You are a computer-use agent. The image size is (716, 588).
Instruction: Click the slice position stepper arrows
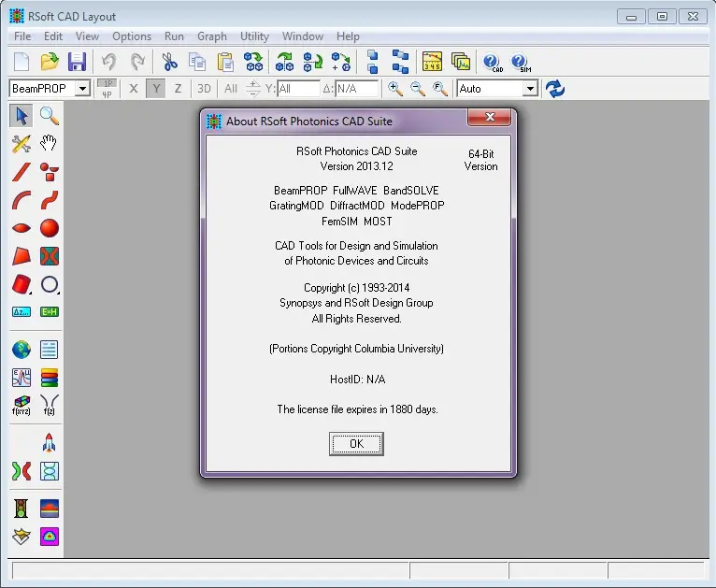tap(252, 89)
